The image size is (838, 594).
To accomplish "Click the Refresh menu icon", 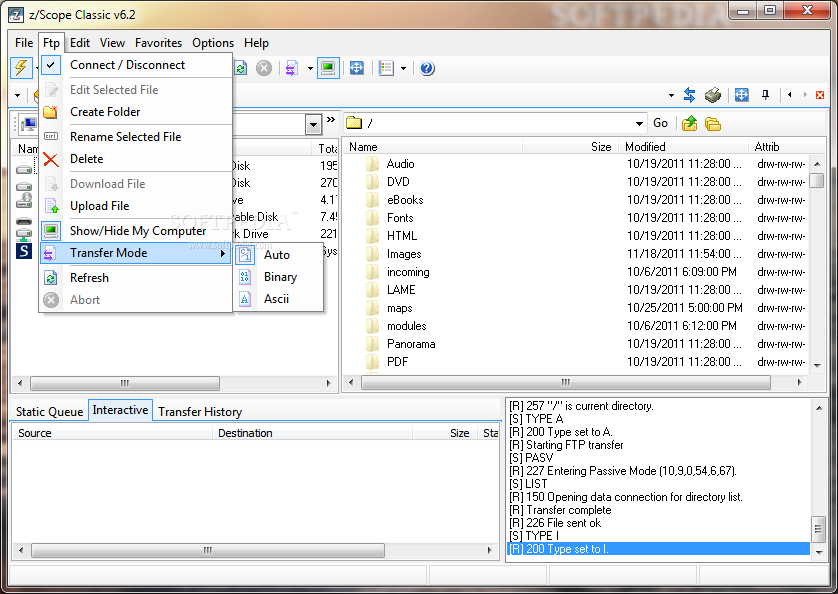I will click(51, 278).
